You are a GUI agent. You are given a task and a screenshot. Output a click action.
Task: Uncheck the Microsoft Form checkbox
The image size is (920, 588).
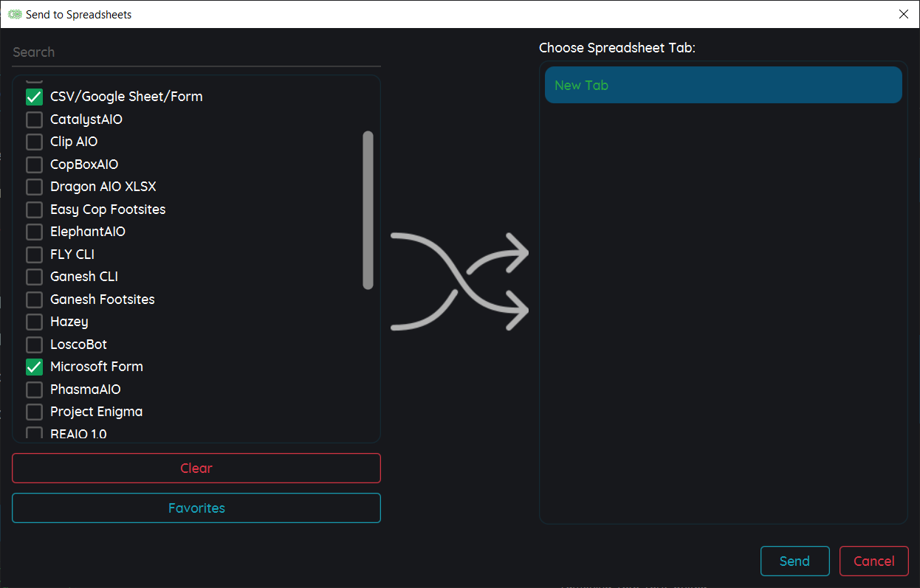click(x=34, y=367)
